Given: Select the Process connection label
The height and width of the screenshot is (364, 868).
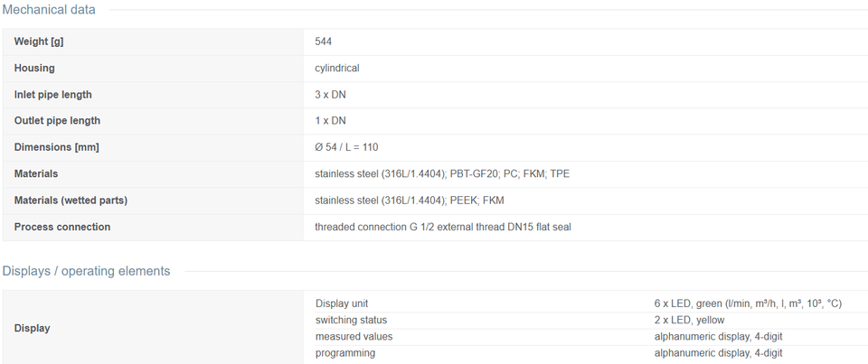Looking at the screenshot, I should (62, 227).
